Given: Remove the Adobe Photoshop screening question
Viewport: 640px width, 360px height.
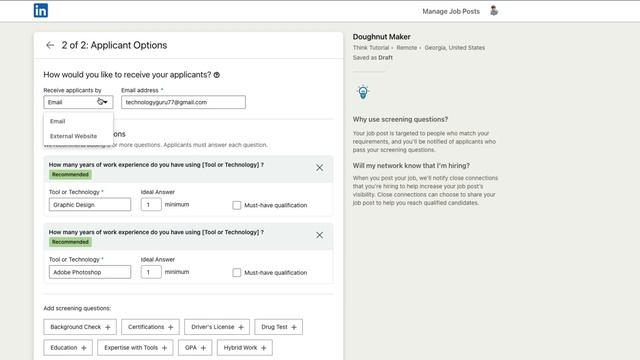Looking at the screenshot, I should click(x=320, y=235).
